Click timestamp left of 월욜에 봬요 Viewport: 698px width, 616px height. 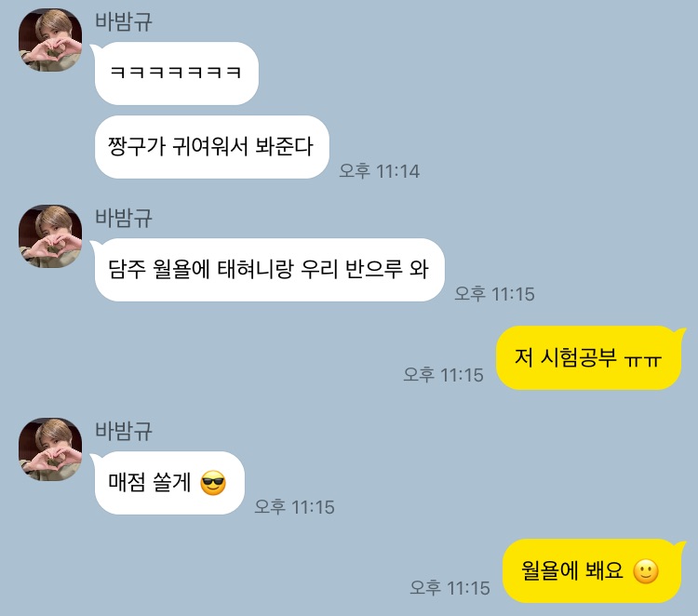click(x=450, y=588)
